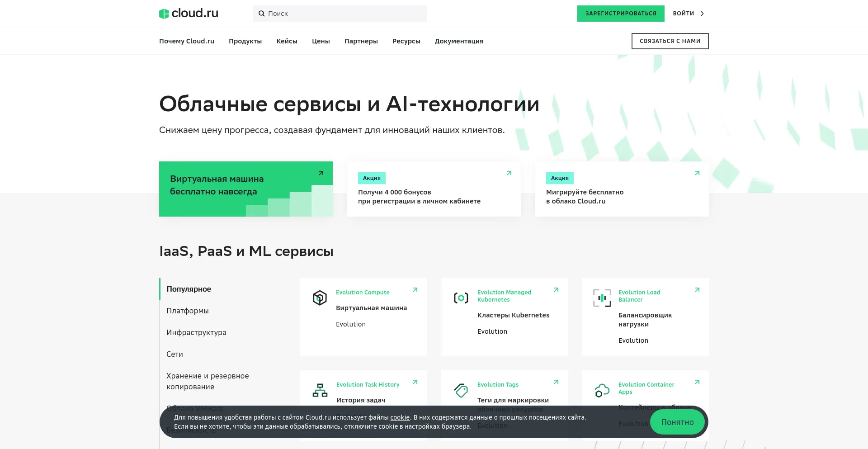Click the Понятно button in the cookie notice

pyautogui.click(x=677, y=422)
